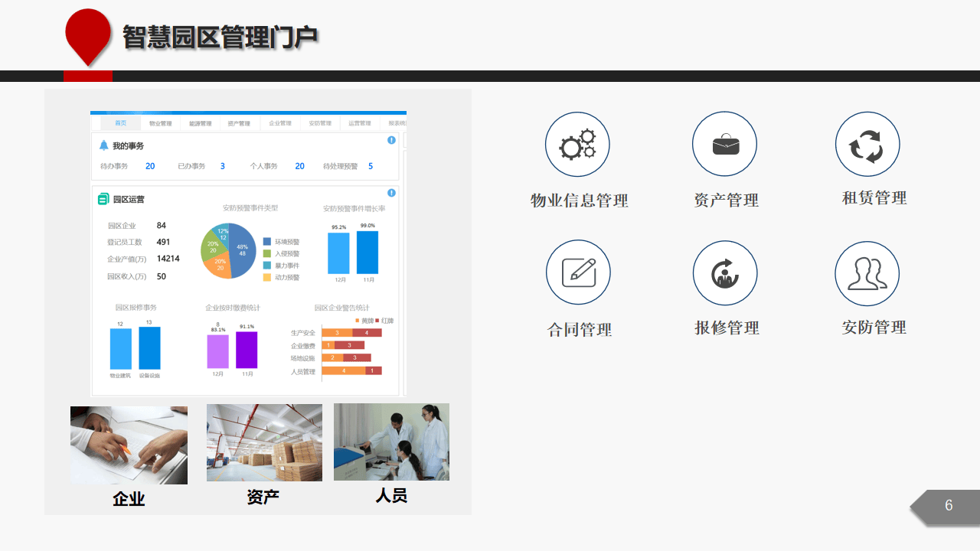Click the 园区收入(万) value 50

click(162, 276)
